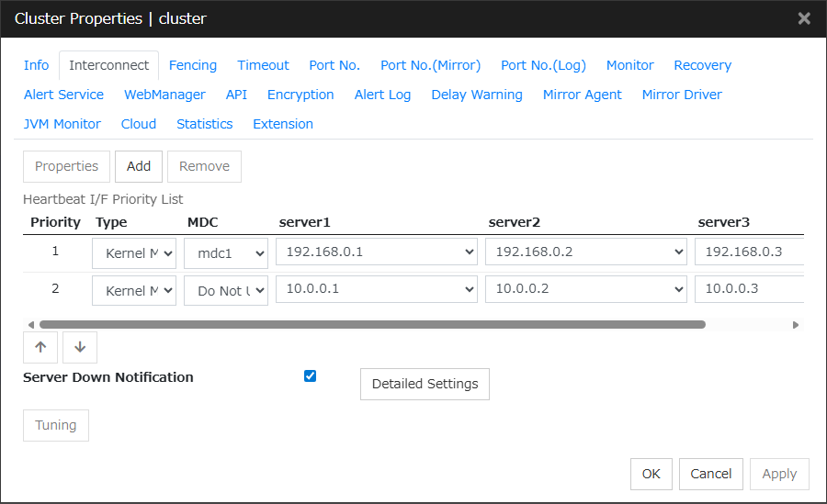Move selected heartbeat down with down arrow

[80, 347]
